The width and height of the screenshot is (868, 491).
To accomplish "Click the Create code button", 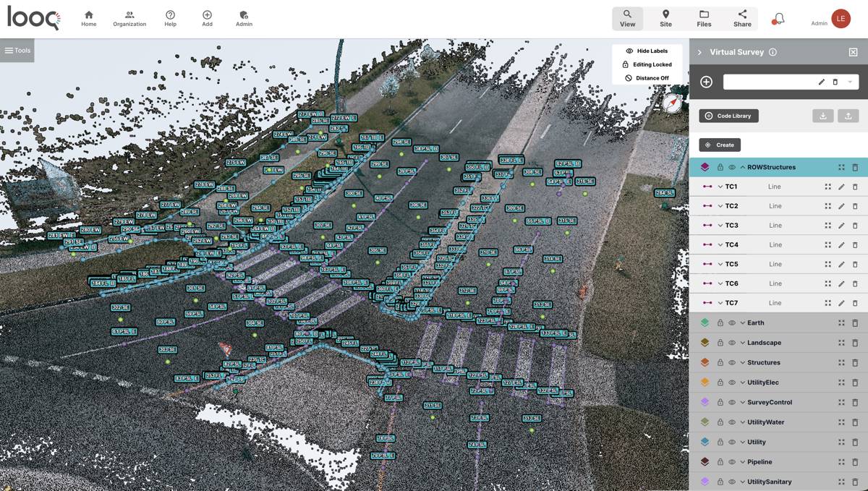I will pos(719,145).
